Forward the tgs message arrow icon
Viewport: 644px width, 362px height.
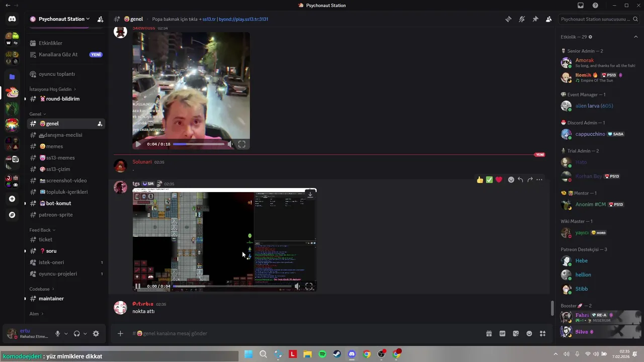point(530,179)
